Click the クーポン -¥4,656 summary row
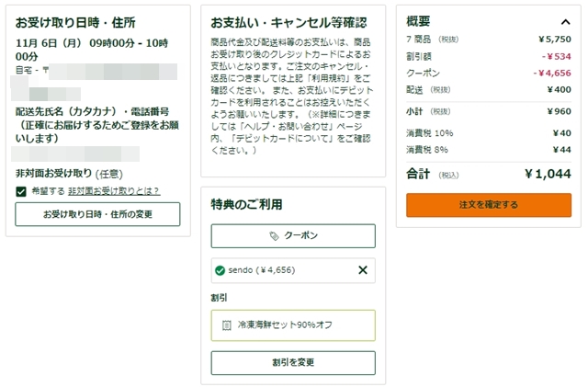This screenshot has height=387, width=588. (489, 73)
